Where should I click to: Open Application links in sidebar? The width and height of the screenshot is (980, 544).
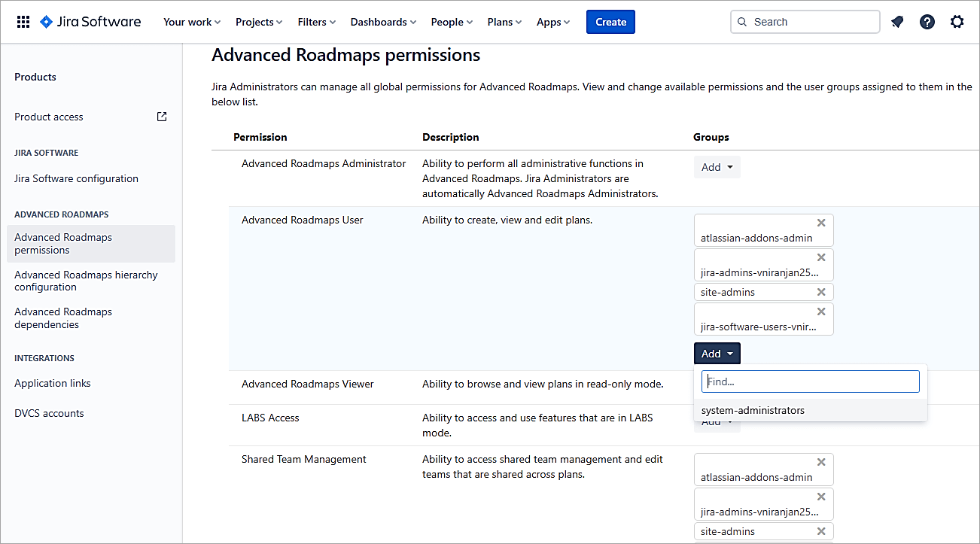pyautogui.click(x=53, y=383)
